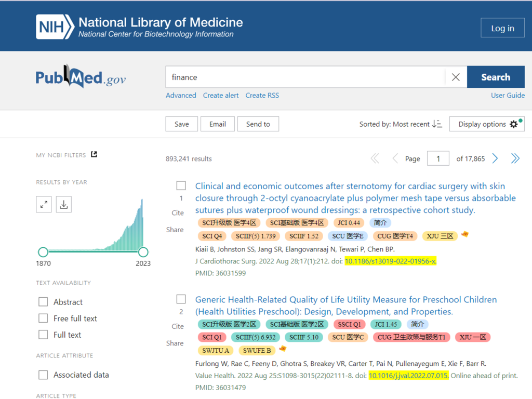Check the Free full text filter

[x=43, y=318]
